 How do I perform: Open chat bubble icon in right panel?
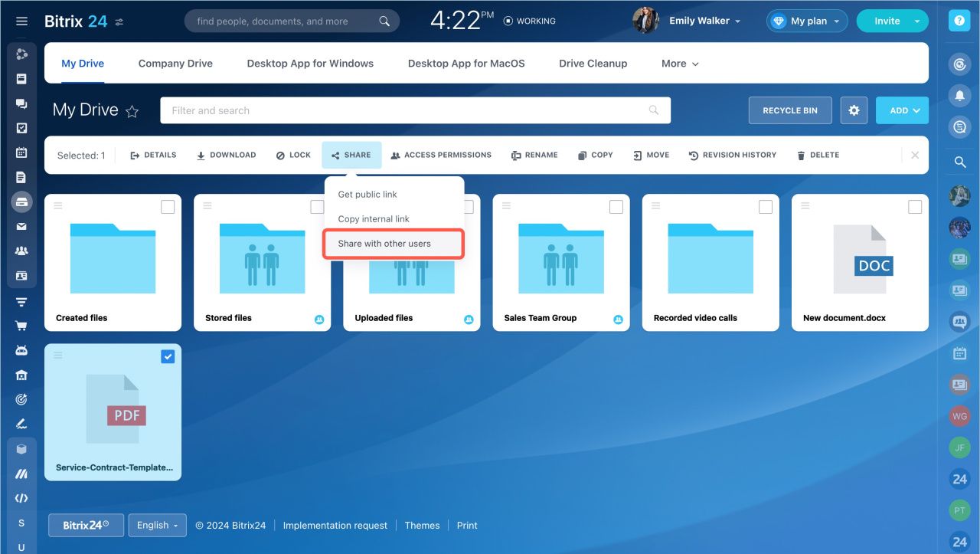click(959, 126)
